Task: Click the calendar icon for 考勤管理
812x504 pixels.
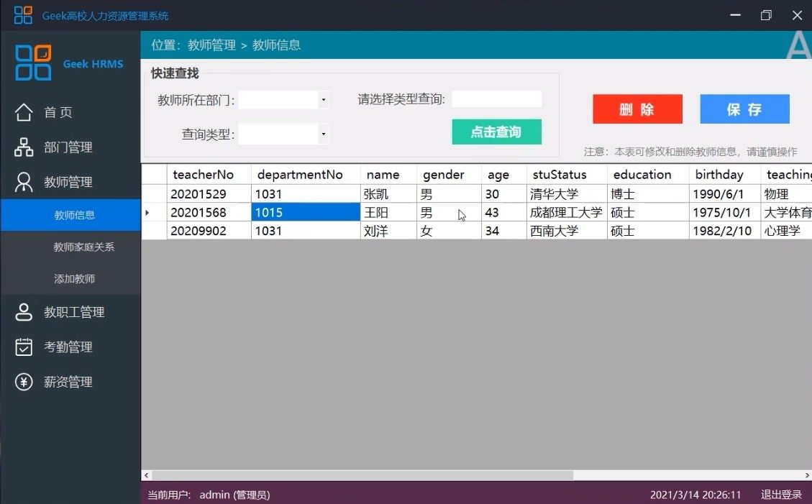Action: point(24,347)
